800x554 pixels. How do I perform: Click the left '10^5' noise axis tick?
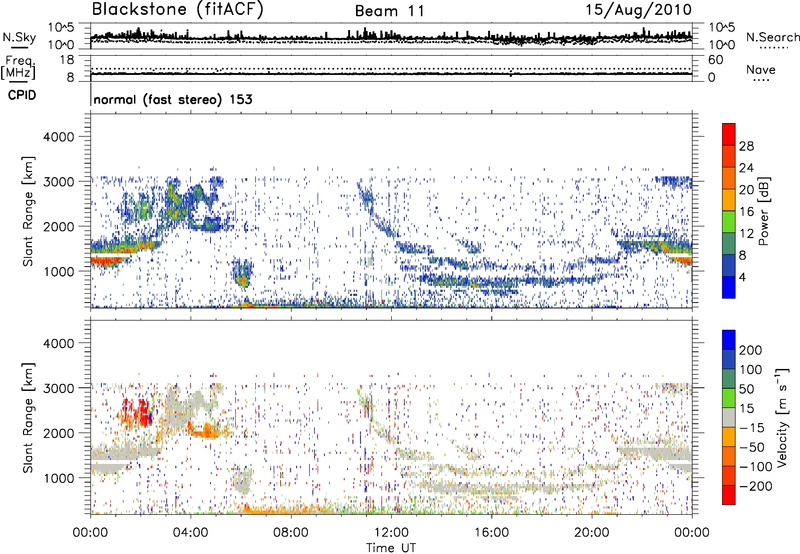(61, 28)
